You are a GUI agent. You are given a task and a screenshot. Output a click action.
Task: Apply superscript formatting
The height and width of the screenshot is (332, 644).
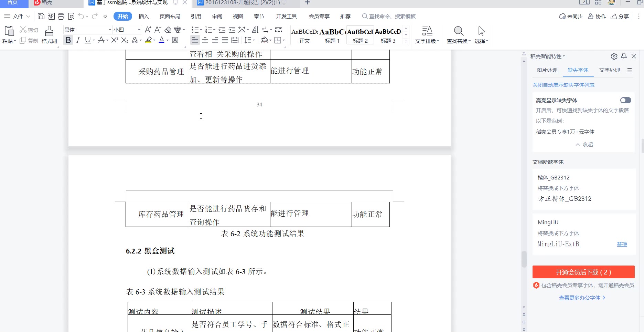(115, 40)
